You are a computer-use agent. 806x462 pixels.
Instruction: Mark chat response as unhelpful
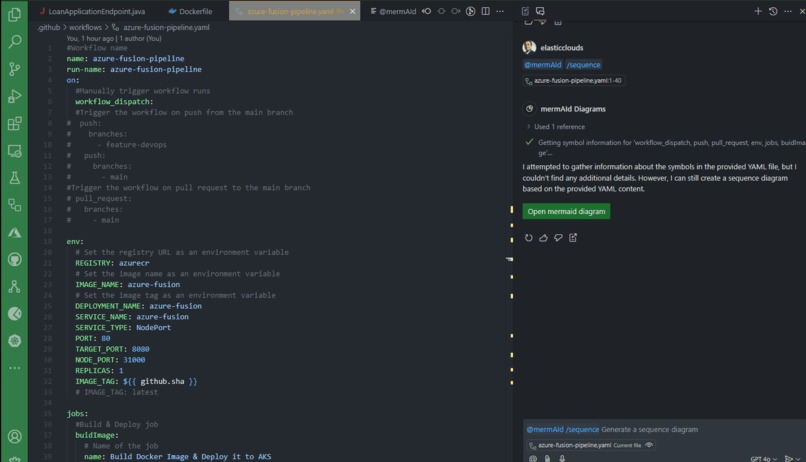pos(558,237)
